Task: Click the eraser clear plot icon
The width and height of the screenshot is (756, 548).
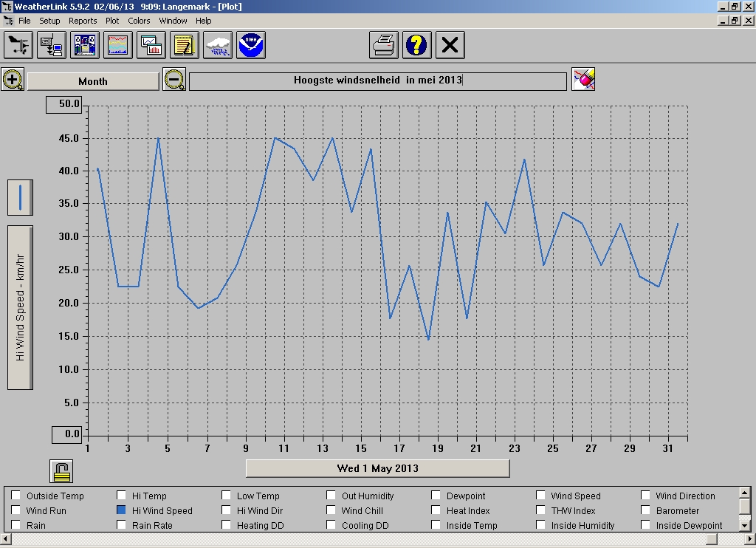Action: (583, 79)
